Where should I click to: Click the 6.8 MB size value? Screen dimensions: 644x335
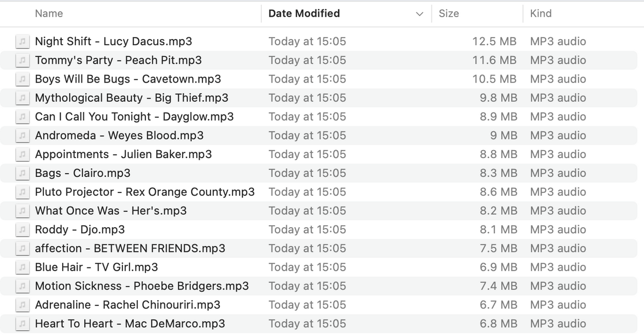[x=499, y=324]
